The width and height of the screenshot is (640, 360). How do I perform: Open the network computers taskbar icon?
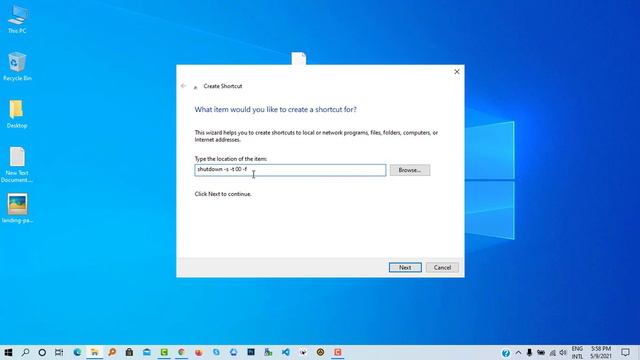click(x=268, y=352)
